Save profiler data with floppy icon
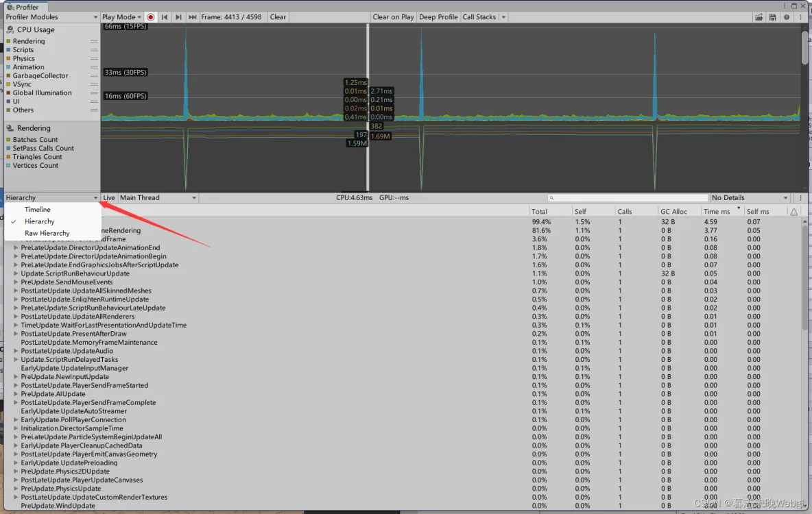This screenshot has width=812, height=514. 773,17
